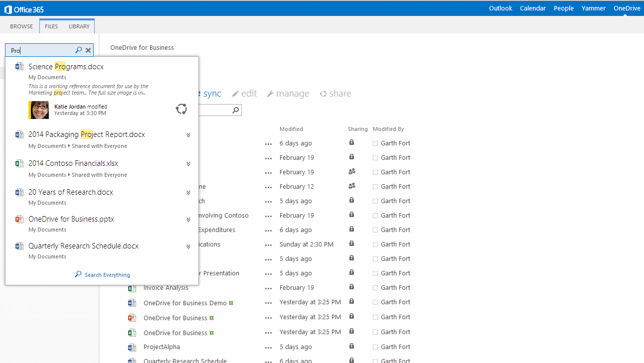Open OneDrive from the top navigation
This screenshot has width=644, height=363.
click(627, 8)
